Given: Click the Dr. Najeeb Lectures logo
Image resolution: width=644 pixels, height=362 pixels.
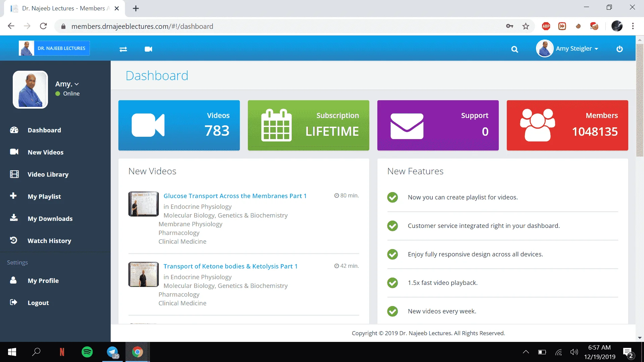Looking at the screenshot, I should point(54,48).
